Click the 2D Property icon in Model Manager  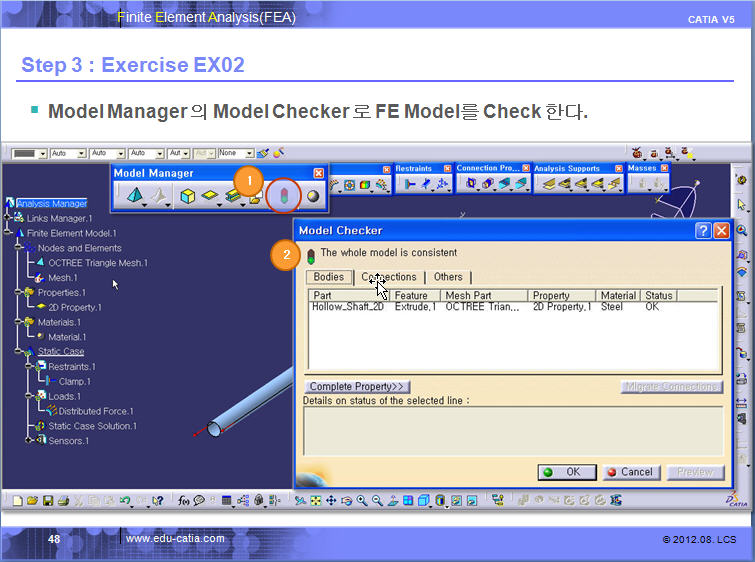click(x=210, y=196)
